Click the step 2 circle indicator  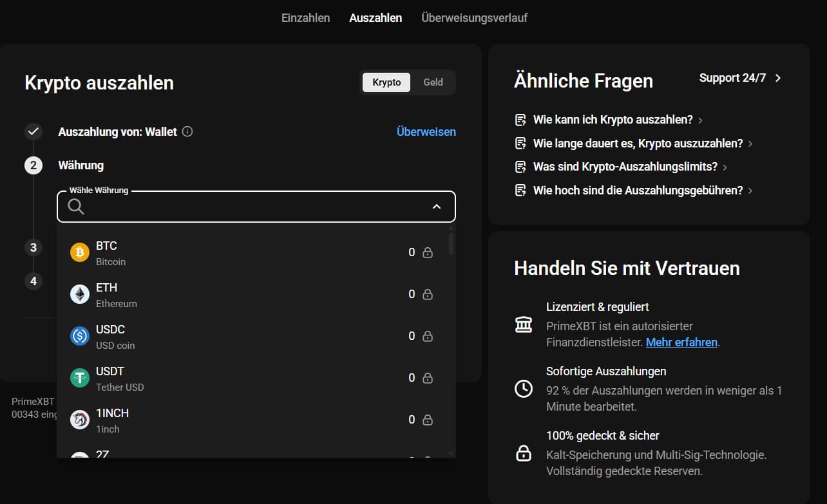(x=33, y=165)
